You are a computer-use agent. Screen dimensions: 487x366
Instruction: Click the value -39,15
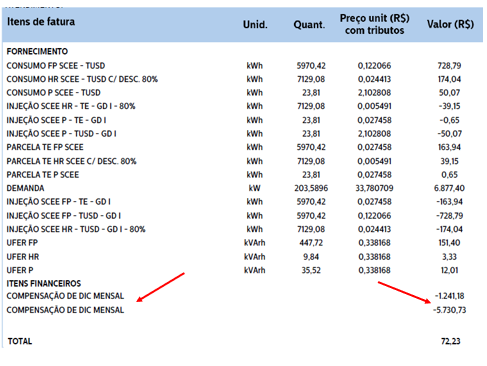[x=449, y=106]
